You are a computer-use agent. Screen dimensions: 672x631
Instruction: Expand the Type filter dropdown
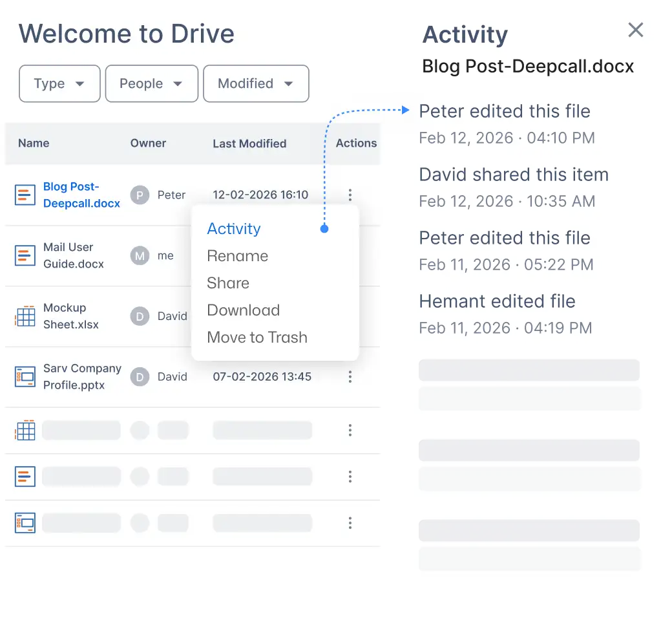point(59,83)
